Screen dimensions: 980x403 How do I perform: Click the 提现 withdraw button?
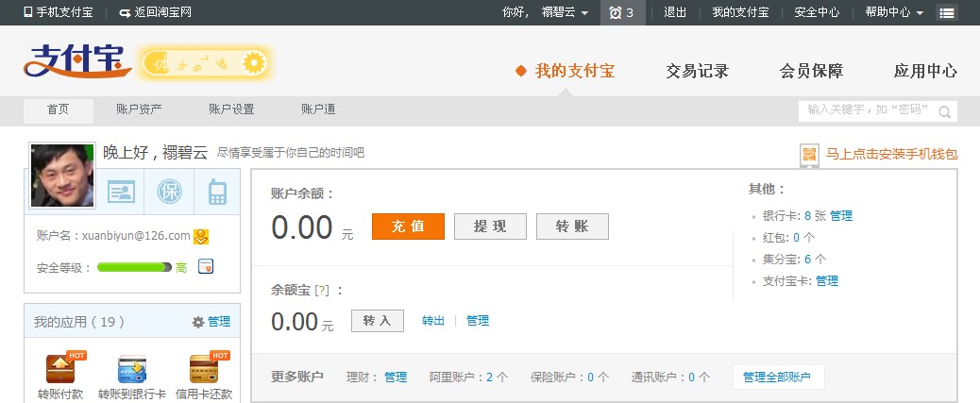(490, 227)
